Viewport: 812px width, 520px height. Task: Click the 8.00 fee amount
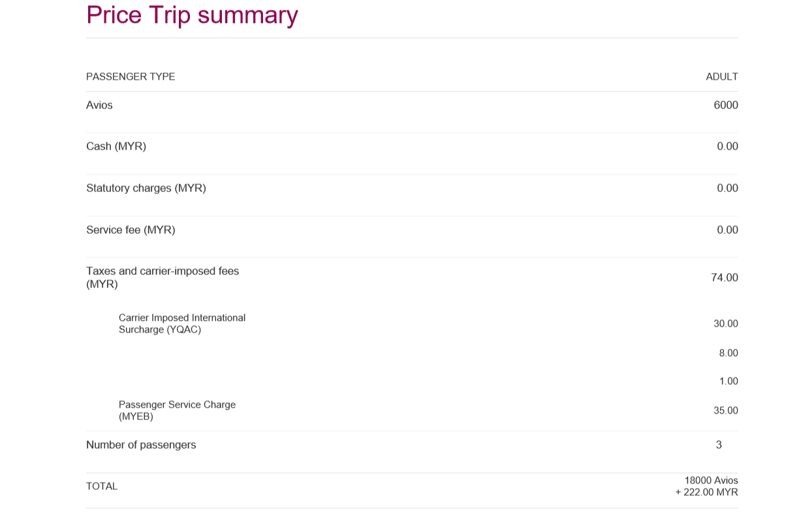click(728, 353)
